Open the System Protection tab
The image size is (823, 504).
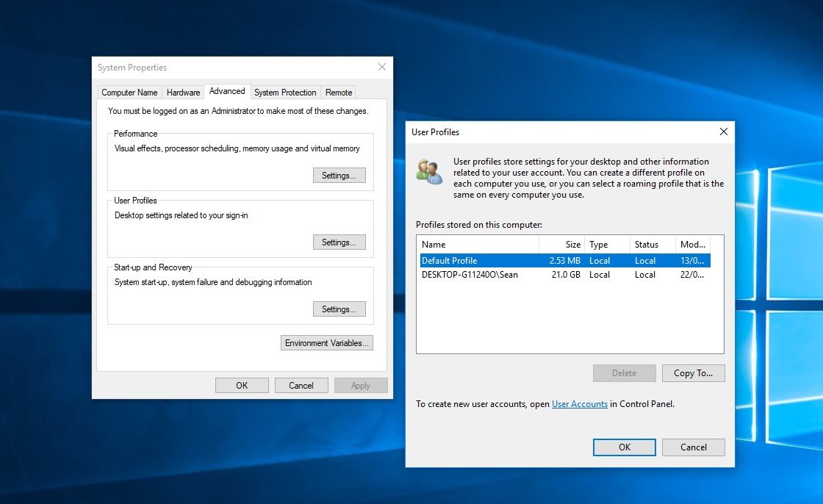(285, 92)
